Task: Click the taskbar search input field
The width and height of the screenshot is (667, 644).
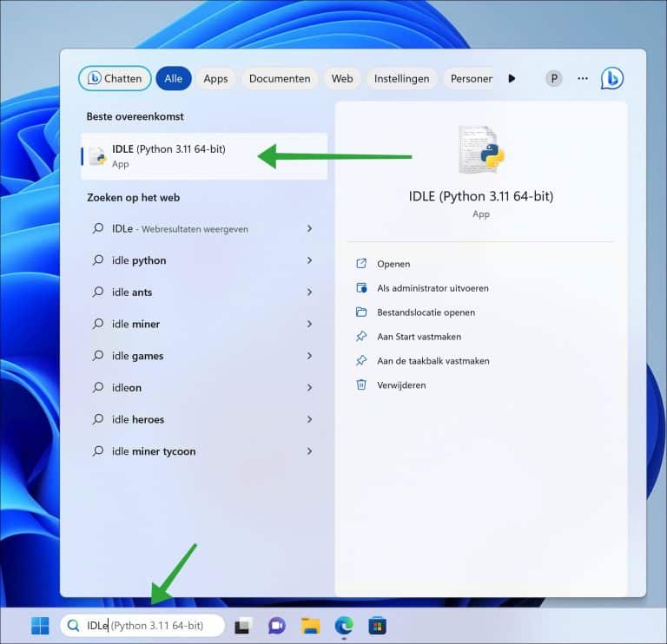Action: point(142,625)
